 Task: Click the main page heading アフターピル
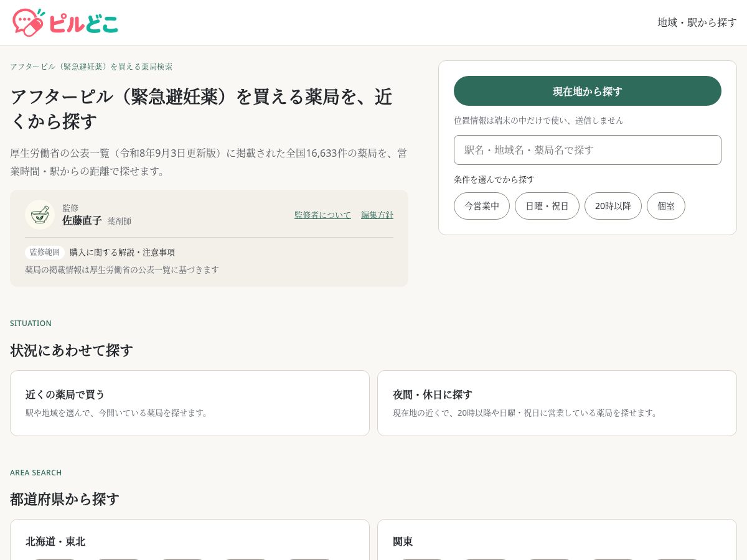coord(201,109)
